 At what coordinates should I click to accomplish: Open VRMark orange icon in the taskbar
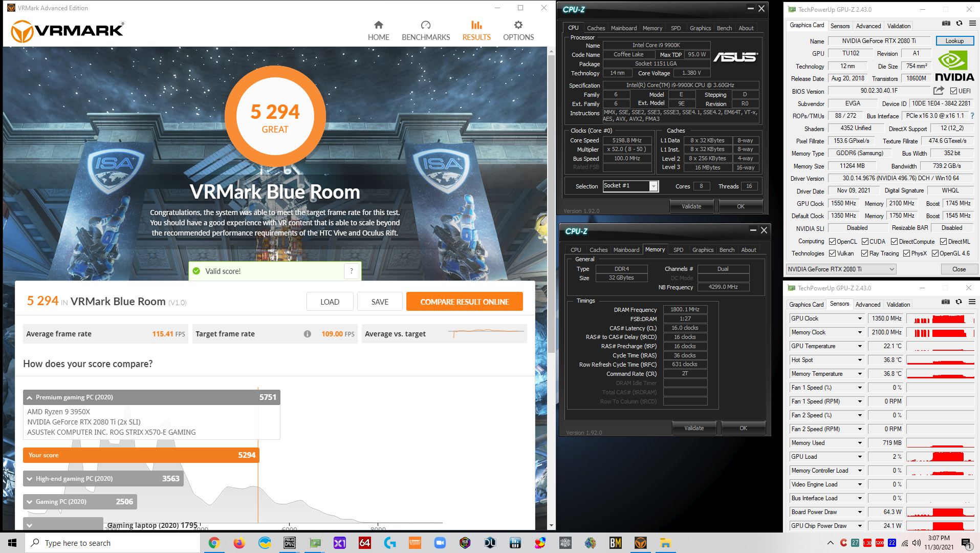pyautogui.click(x=641, y=543)
